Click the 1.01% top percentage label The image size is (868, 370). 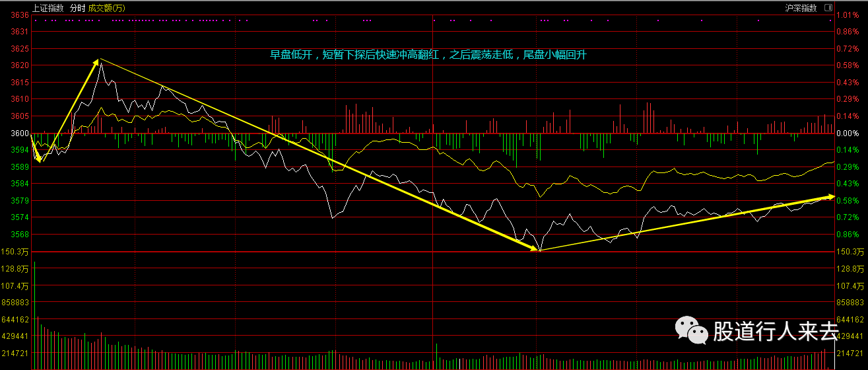point(847,15)
